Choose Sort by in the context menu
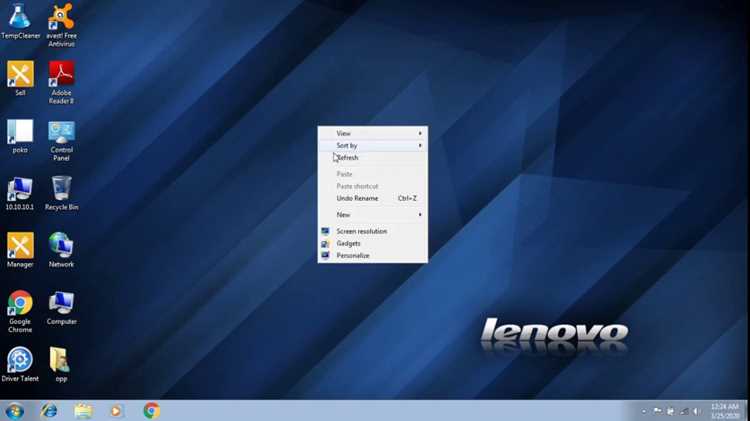 click(373, 145)
